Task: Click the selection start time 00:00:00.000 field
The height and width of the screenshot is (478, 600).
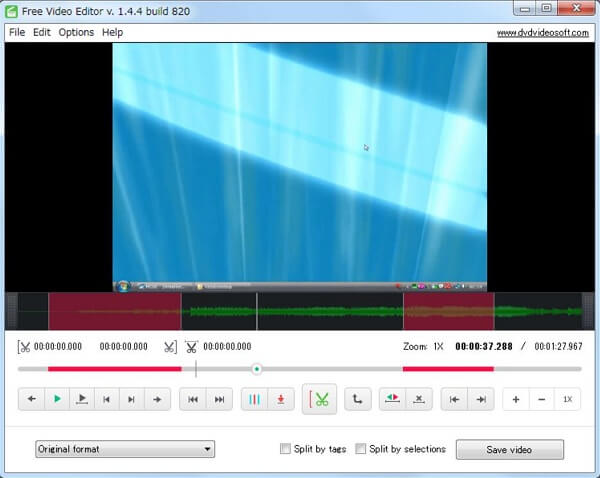Action: tap(58, 347)
